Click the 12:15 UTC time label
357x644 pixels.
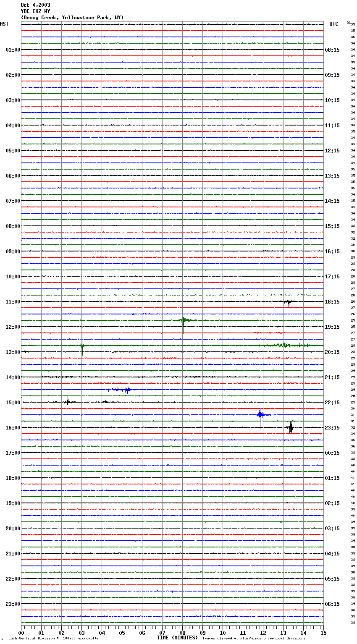coord(332,151)
